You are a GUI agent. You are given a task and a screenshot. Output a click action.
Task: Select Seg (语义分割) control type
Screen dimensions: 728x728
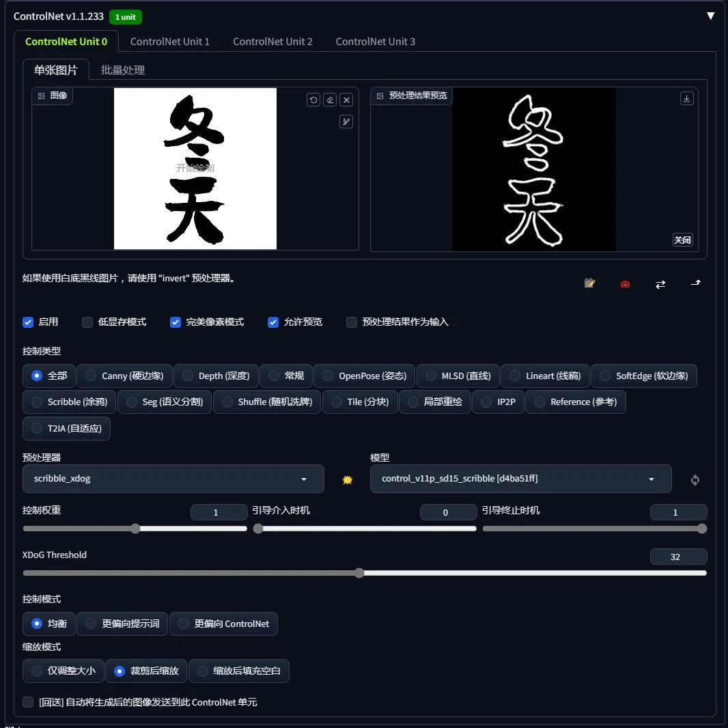coord(165,402)
